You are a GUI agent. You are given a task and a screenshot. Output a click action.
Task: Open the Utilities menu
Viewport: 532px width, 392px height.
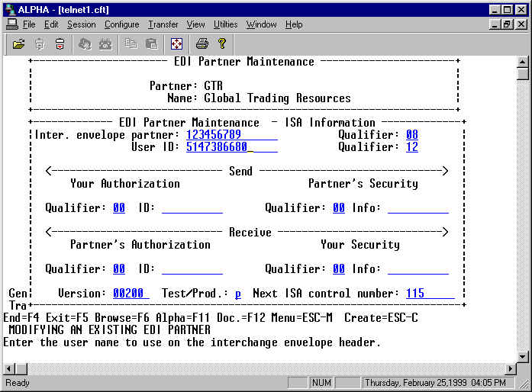(x=225, y=24)
